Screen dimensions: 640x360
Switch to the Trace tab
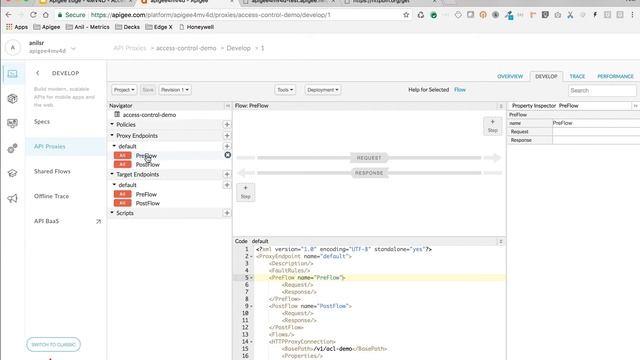click(577, 76)
